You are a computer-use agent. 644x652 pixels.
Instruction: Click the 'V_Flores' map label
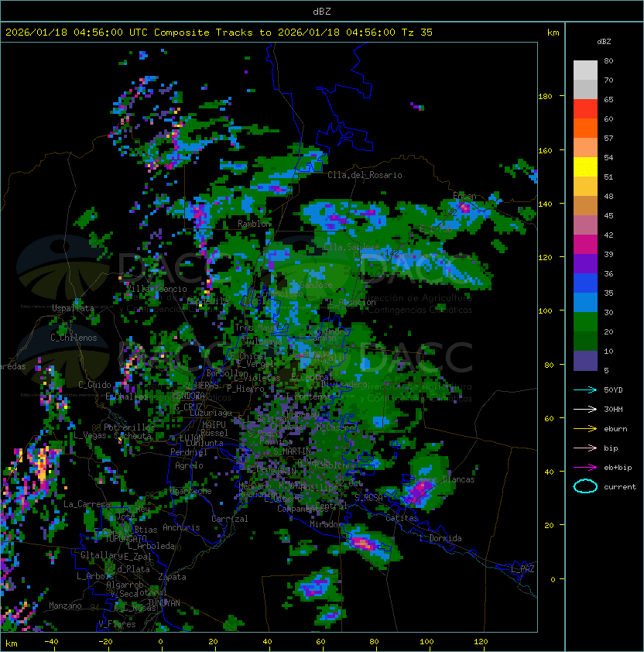tap(117, 623)
